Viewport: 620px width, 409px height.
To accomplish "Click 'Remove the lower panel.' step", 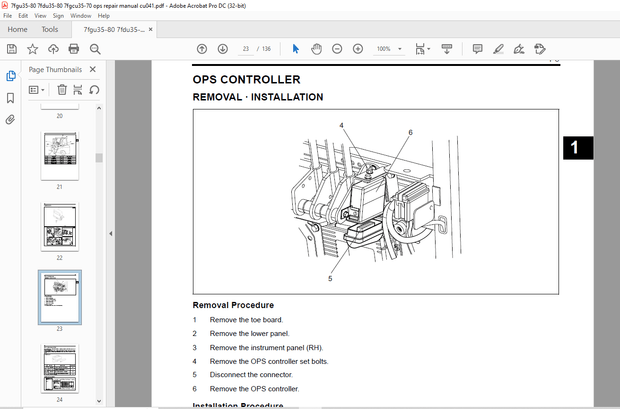I will pyautogui.click(x=250, y=333).
